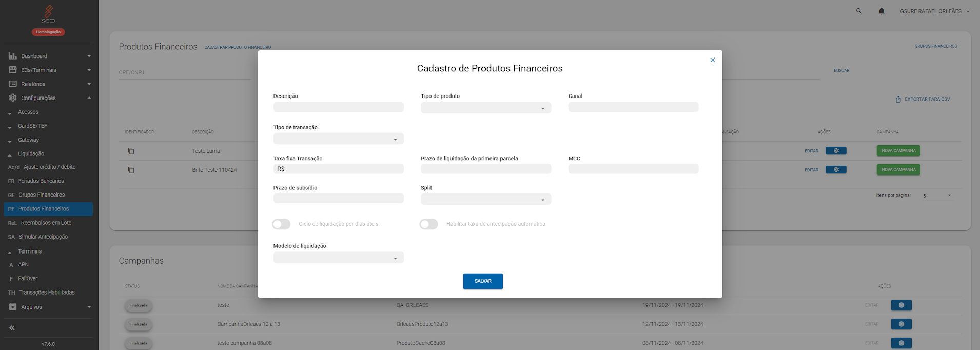Select Produtos Financeiros sidebar item
Image resolution: width=980 pixels, height=350 pixels.
(48, 209)
